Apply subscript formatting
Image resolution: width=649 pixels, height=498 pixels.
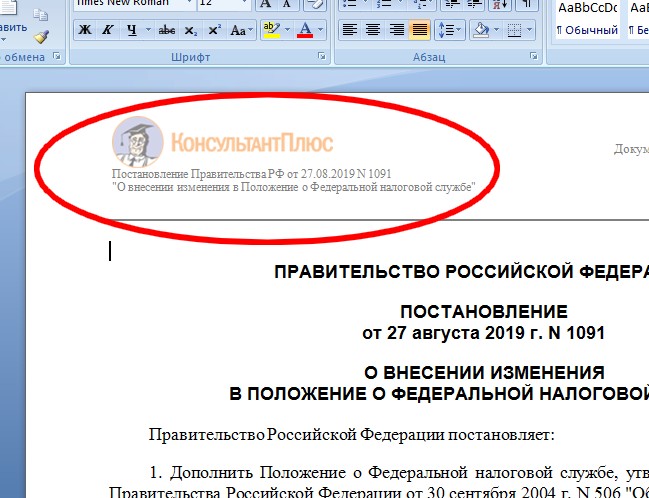coord(191,30)
